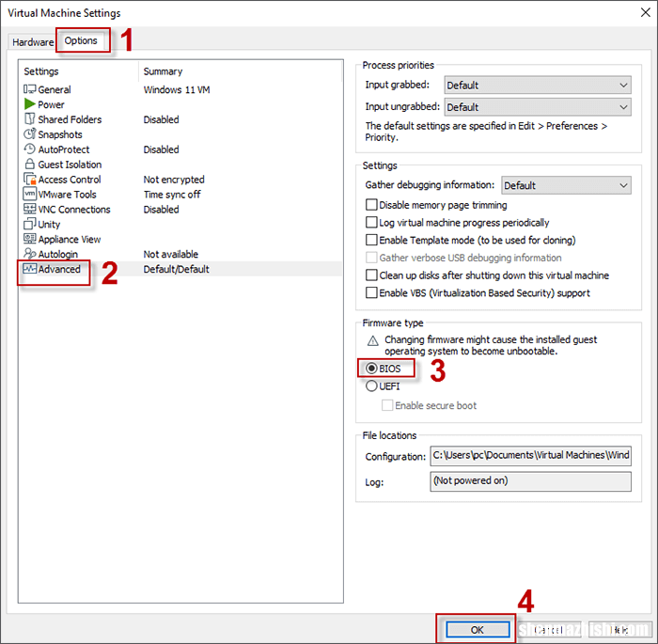Viewport: 658px width, 644px height.
Task: Close the Virtual Machine Settings dialog
Action: point(646,12)
